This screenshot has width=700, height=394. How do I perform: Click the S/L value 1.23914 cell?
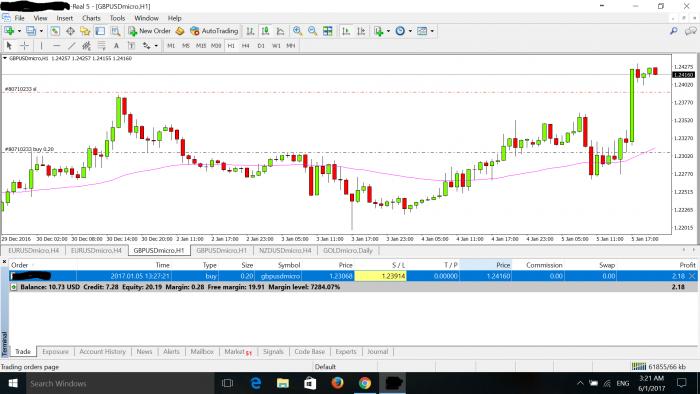pyautogui.click(x=380, y=276)
